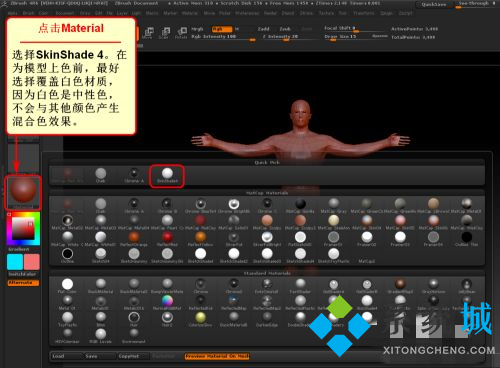Open the Preferences menu

pos(247,13)
